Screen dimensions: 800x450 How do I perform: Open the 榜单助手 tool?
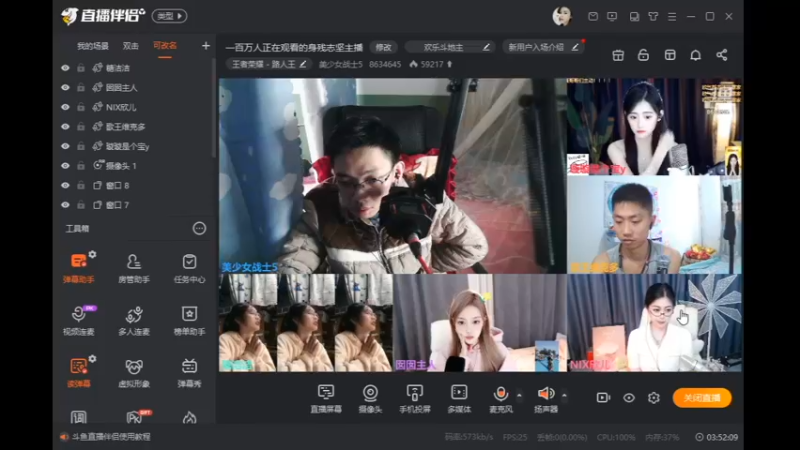point(189,320)
